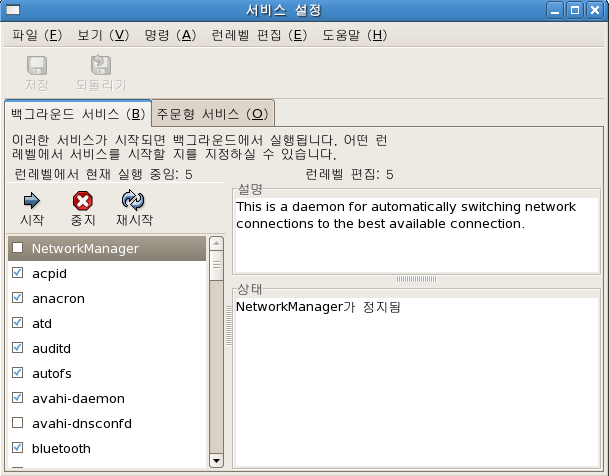Open the 런레벨 편집 (E) menu
The image size is (609, 476).
pyautogui.click(x=259, y=35)
